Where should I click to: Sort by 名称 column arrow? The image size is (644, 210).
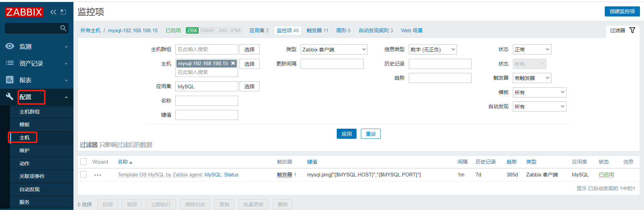coord(131,162)
